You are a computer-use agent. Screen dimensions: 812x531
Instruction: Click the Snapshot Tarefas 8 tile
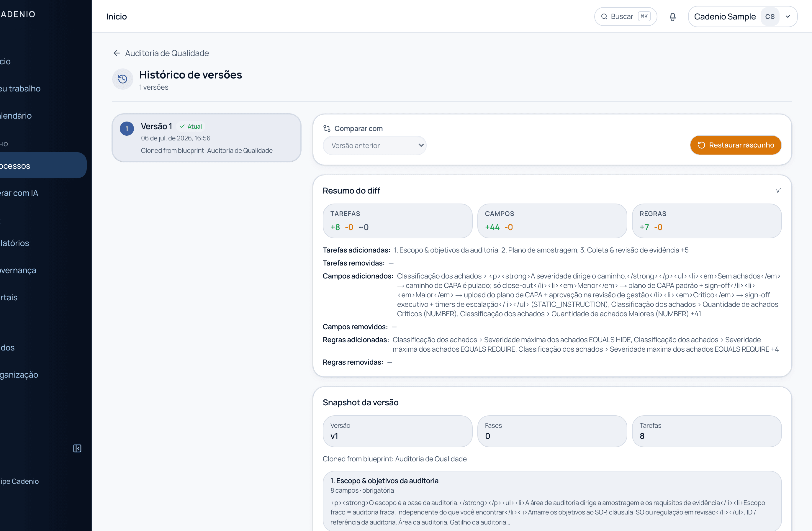pos(707,431)
